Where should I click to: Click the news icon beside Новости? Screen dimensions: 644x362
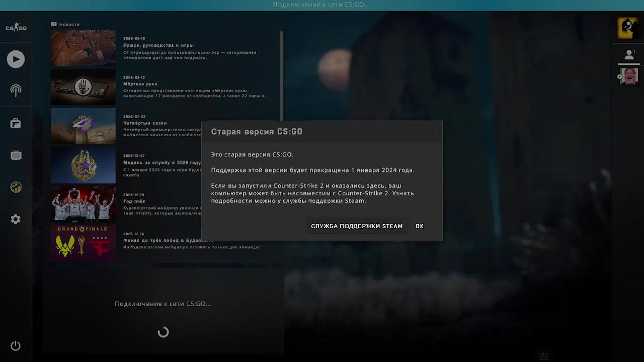click(x=53, y=24)
